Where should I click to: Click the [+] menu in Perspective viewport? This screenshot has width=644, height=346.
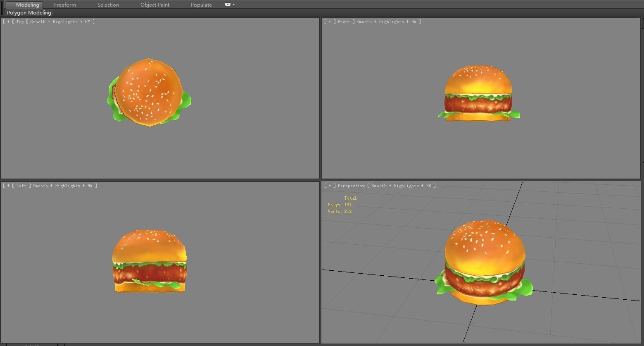330,186
